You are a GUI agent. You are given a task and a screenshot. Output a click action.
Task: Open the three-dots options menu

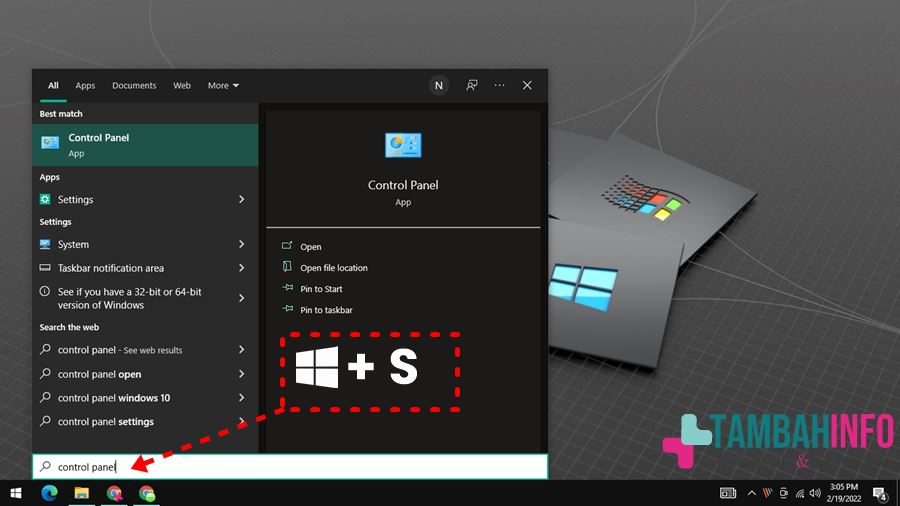pyautogui.click(x=499, y=85)
